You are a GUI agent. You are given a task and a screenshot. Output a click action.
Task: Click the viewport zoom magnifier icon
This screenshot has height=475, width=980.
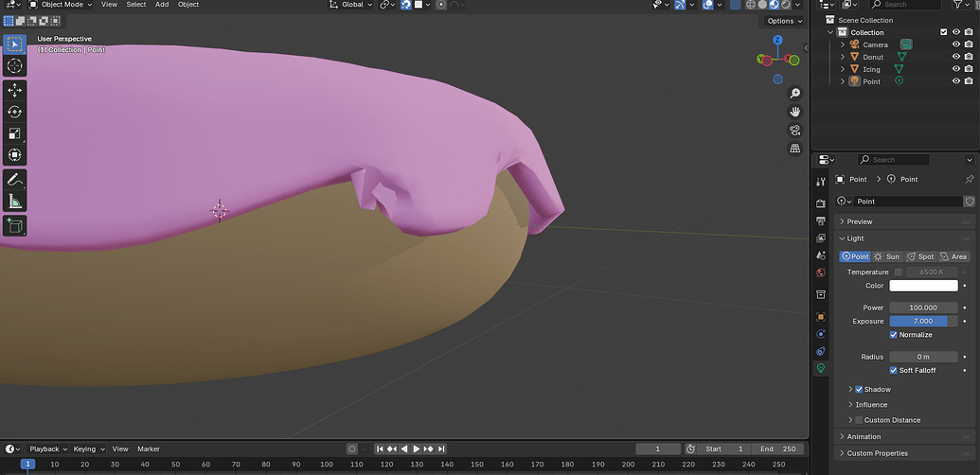[795, 93]
